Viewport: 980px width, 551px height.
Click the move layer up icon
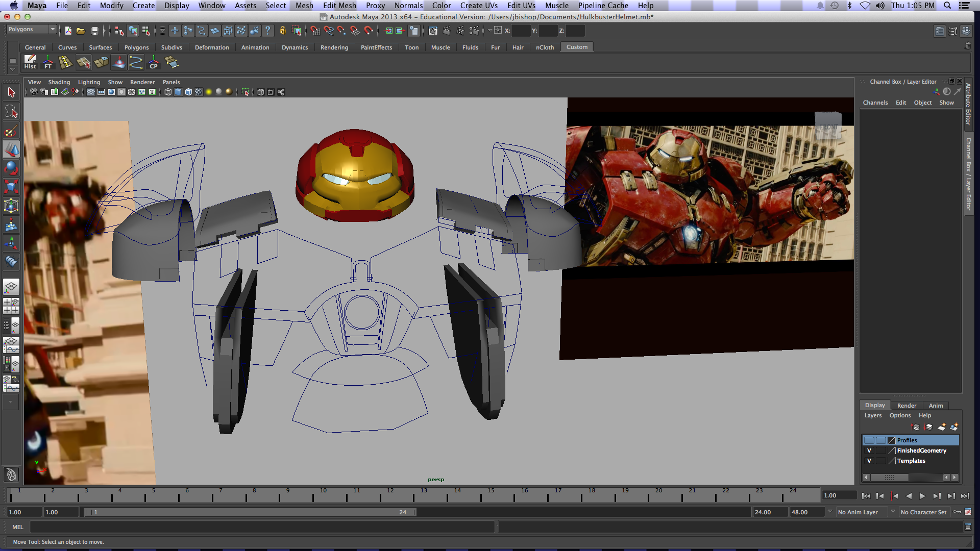tap(916, 427)
